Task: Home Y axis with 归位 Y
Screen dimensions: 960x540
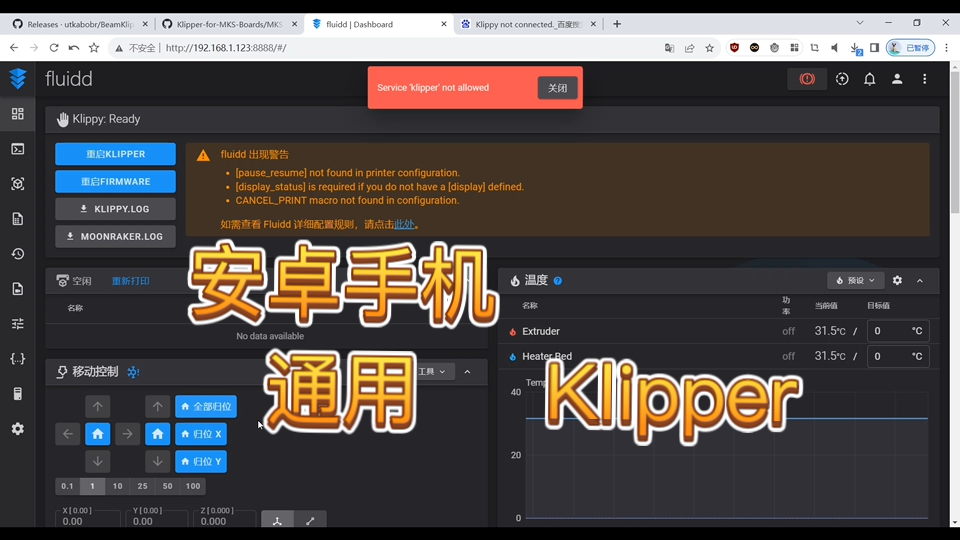Action: coord(201,462)
